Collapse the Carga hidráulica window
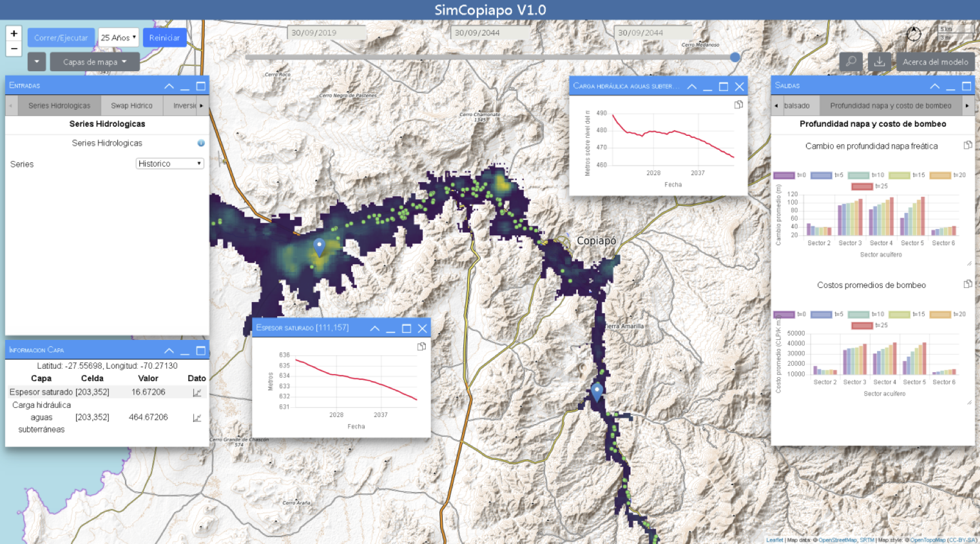 692,87
